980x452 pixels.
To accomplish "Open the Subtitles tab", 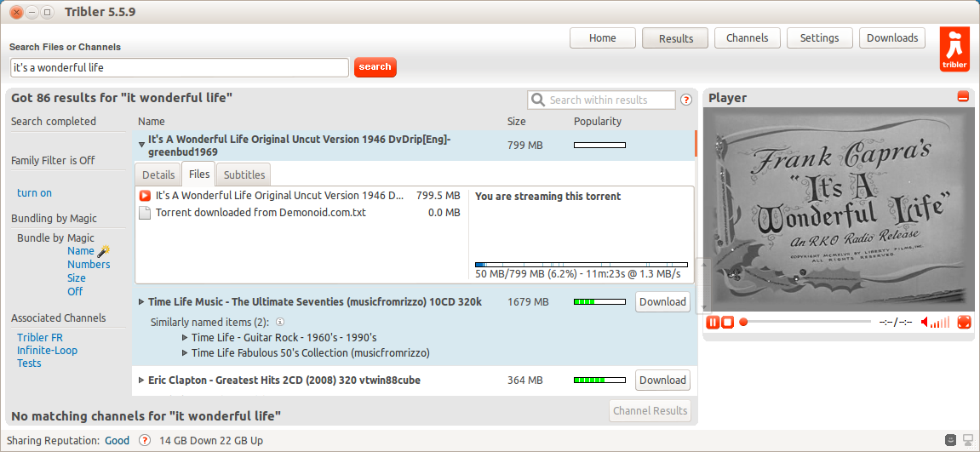I will [244, 175].
